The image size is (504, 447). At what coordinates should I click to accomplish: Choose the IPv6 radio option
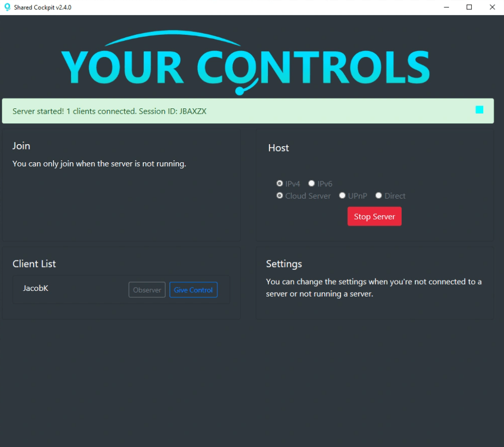(x=312, y=184)
